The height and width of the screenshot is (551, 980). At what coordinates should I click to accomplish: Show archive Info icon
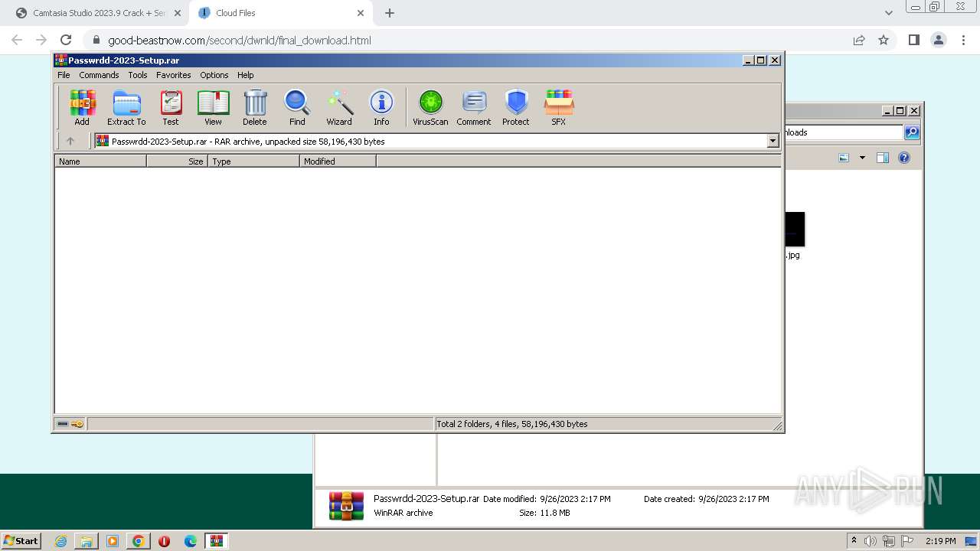381,107
